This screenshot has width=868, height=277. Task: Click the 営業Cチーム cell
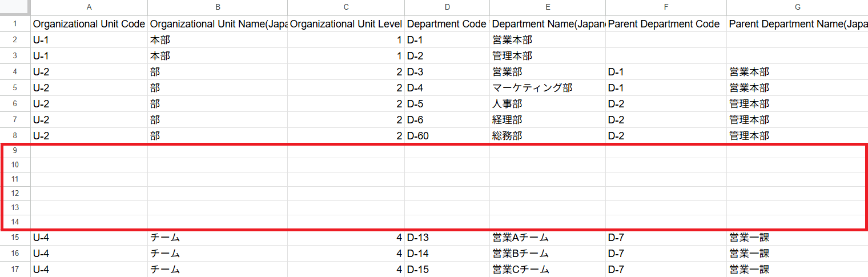pyautogui.click(x=547, y=270)
